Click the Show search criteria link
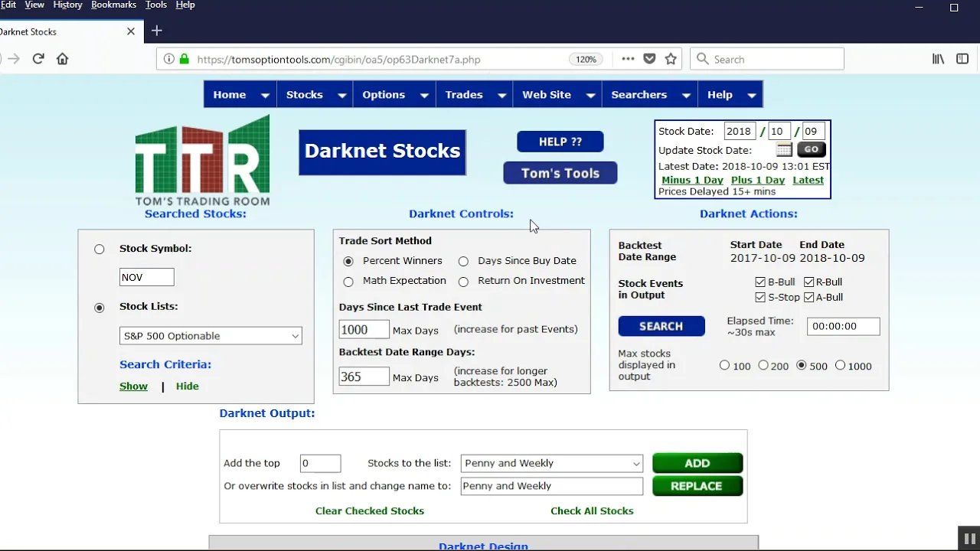The width and height of the screenshot is (980, 551). [133, 386]
